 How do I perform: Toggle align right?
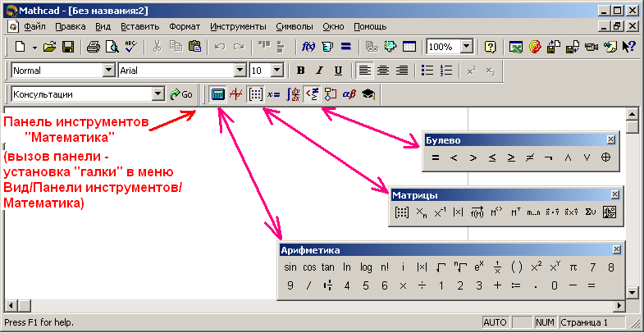[401, 71]
